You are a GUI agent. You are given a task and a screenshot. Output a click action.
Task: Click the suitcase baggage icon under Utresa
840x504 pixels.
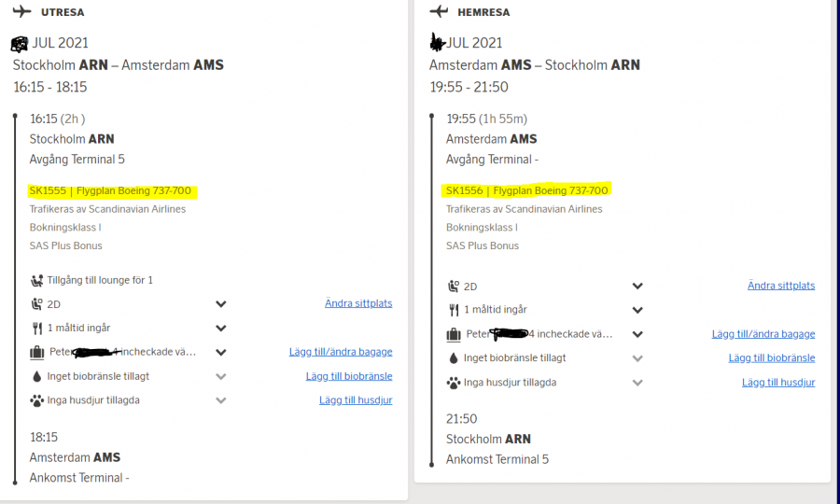(37, 352)
